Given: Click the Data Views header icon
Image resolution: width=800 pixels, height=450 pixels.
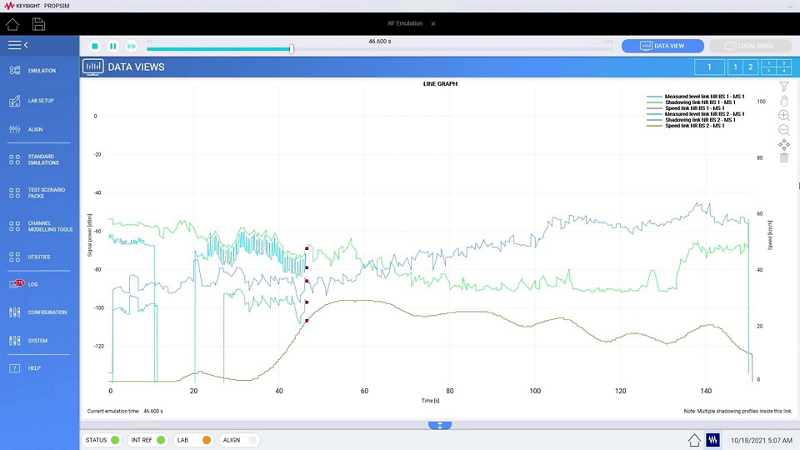Looking at the screenshot, I should (x=93, y=67).
